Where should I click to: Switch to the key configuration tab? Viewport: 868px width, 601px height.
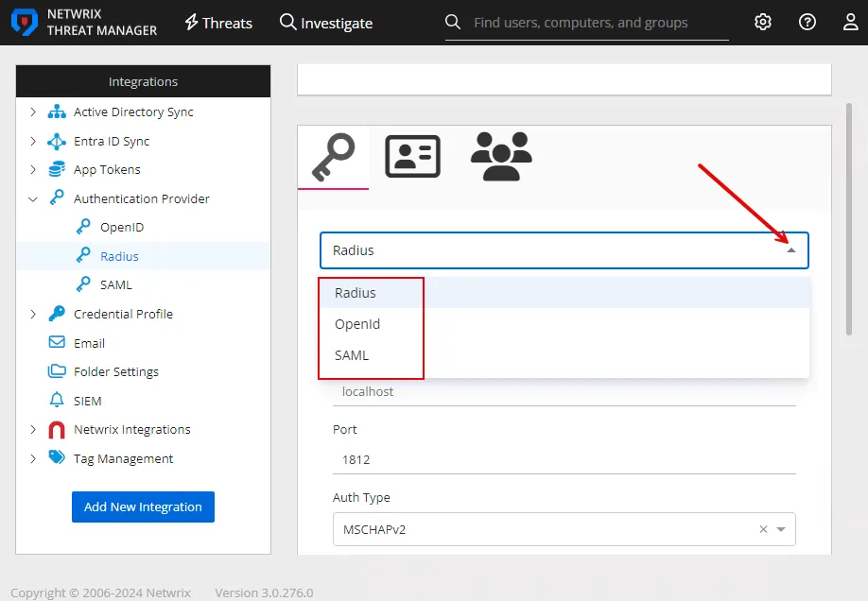click(333, 157)
